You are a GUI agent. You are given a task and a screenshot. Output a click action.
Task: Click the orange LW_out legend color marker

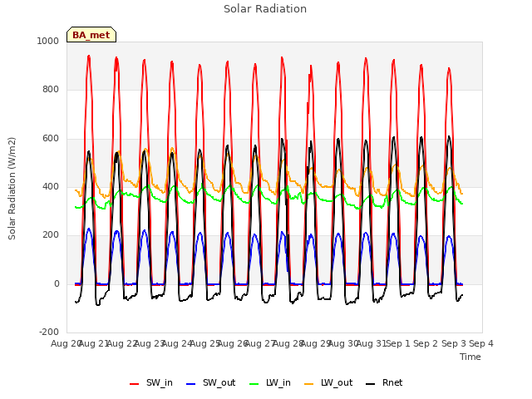coord(309,384)
